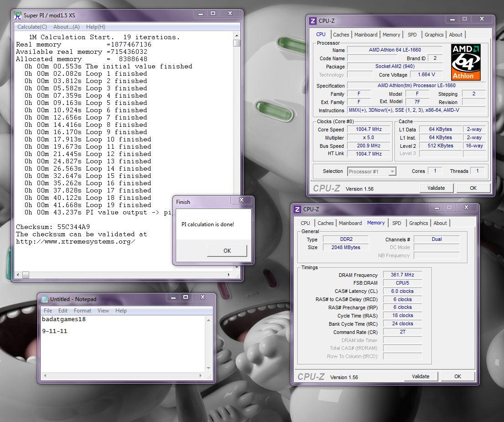The width and height of the screenshot is (504, 422).
Task: Click Super PI vertical scrollbar up arrow
Action: pyautogui.click(x=237, y=36)
